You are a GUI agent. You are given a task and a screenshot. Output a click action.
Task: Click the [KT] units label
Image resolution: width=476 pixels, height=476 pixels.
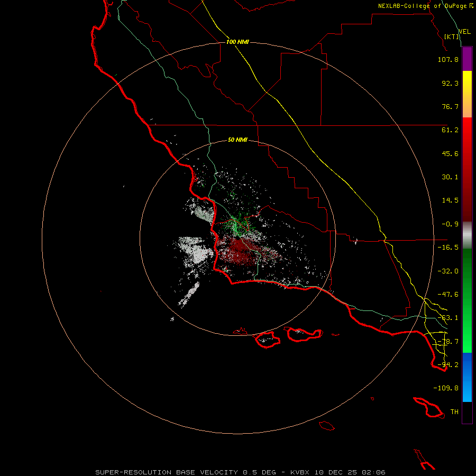pyautogui.click(x=452, y=36)
